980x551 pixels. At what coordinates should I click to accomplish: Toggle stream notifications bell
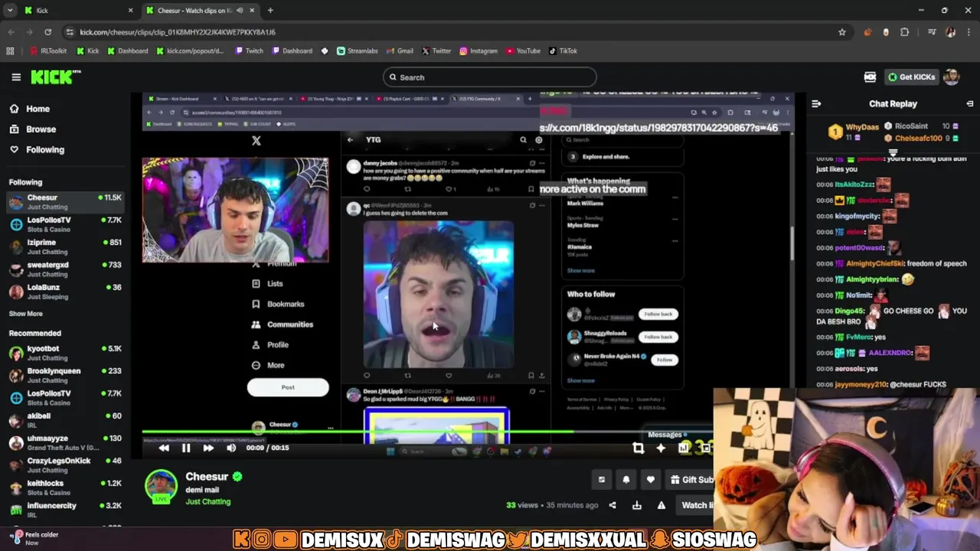coord(626,480)
